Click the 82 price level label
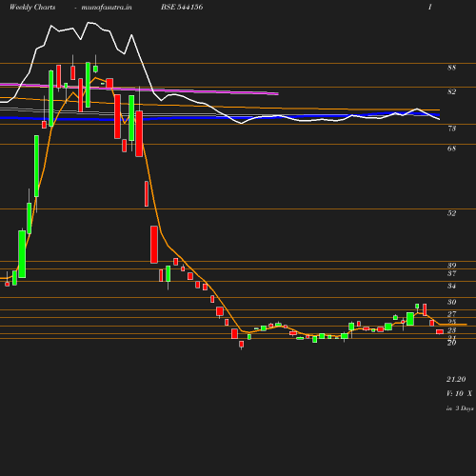 pos(451,91)
